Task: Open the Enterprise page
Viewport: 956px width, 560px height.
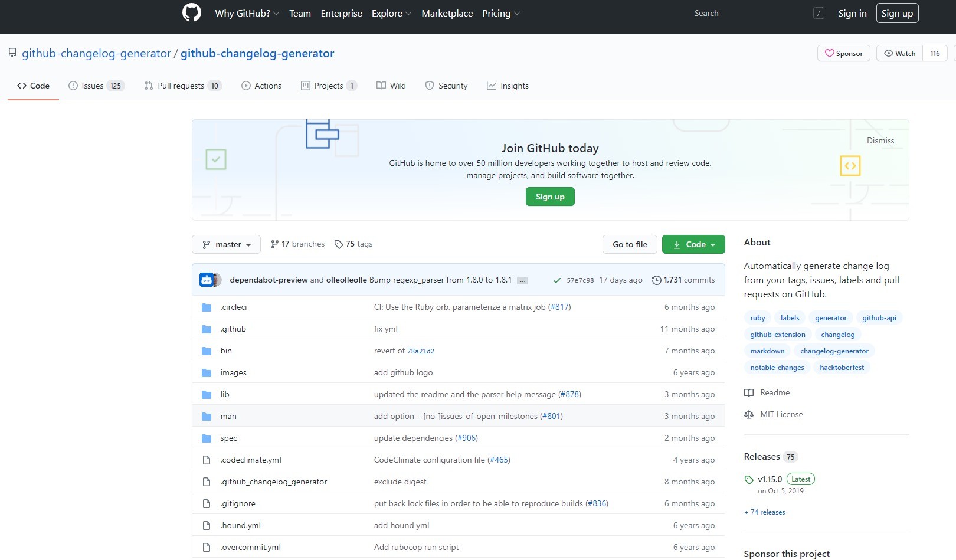Action: point(341,13)
